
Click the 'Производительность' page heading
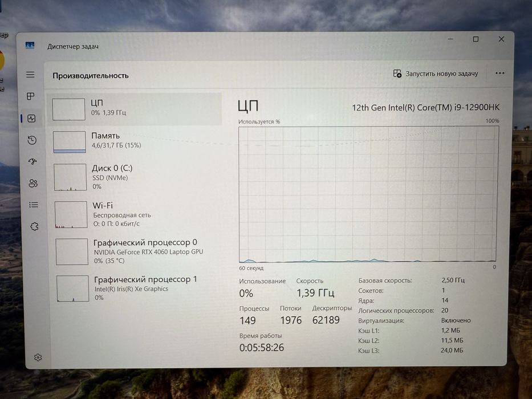[x=90, y=76]
